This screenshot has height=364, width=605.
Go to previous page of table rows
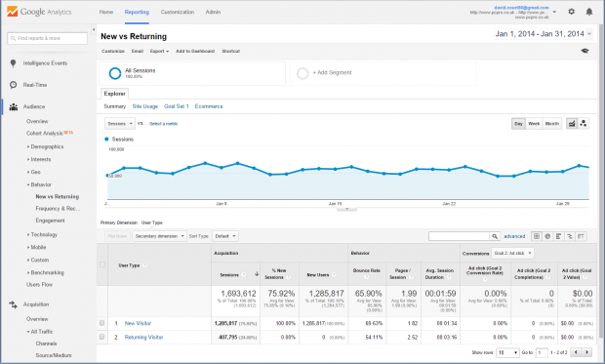(x=576, y=352)
